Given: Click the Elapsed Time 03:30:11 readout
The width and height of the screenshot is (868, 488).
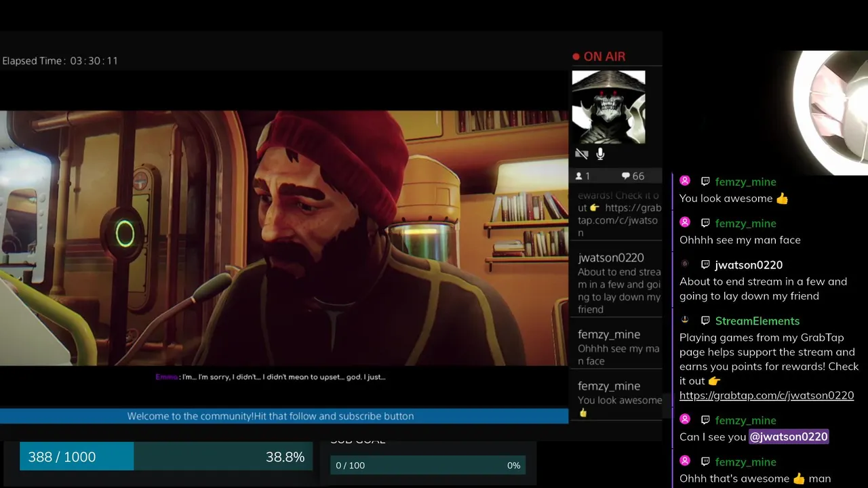Looking at the screenshot, I should click(x=60, y=61).
